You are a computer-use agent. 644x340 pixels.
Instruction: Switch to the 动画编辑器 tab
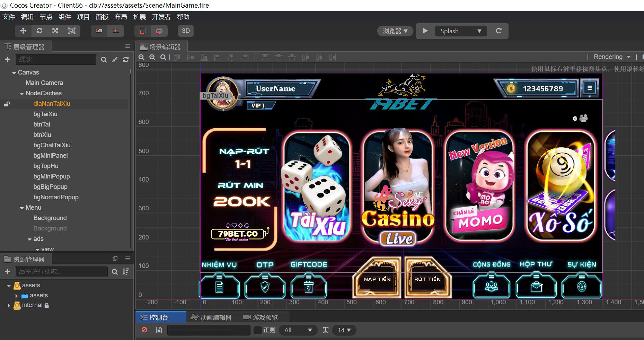(211, 317)
